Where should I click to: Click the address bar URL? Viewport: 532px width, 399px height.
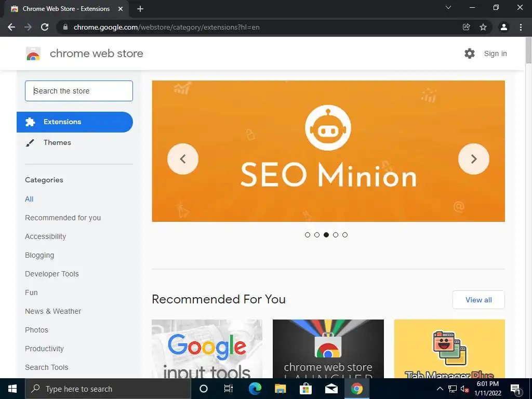pyautogui.click(x=167, y=27)
